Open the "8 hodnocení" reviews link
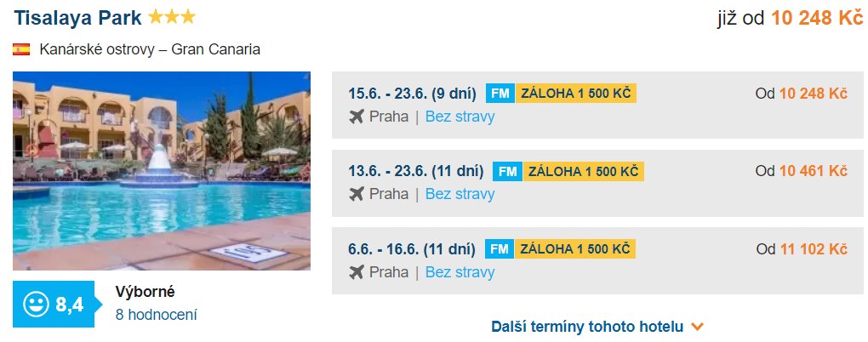The image size is (868, 342). click(x=157, y=315)
